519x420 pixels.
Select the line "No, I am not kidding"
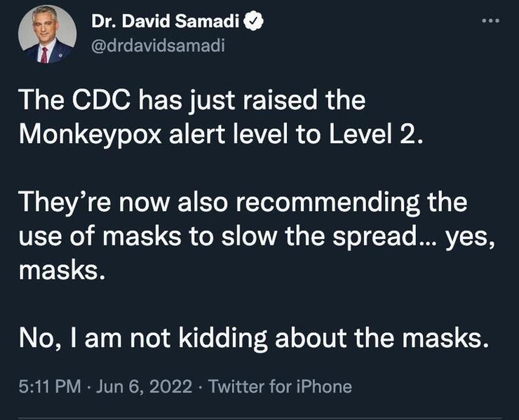[142, 338]
